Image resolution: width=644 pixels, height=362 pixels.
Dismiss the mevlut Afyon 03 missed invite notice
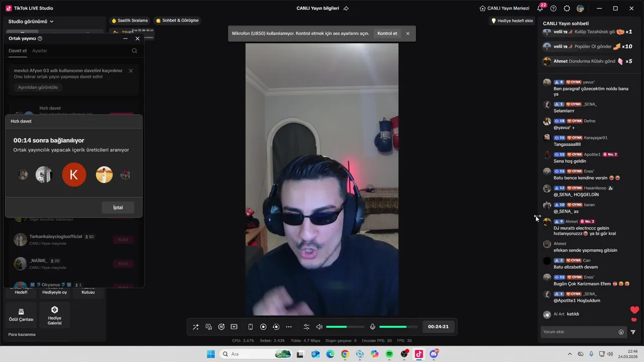pos(131,71)
